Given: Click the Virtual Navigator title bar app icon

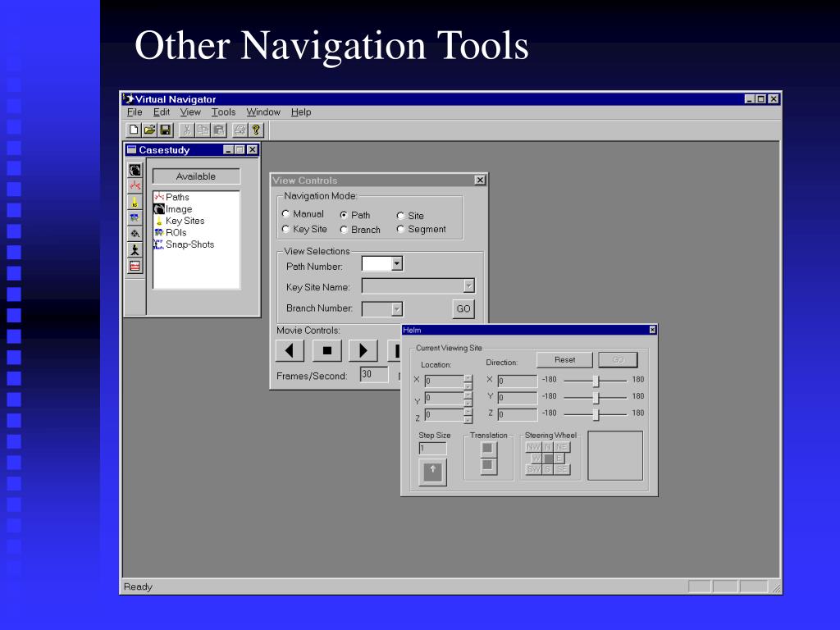Looking at the screenshot, I should click(129, 98).
